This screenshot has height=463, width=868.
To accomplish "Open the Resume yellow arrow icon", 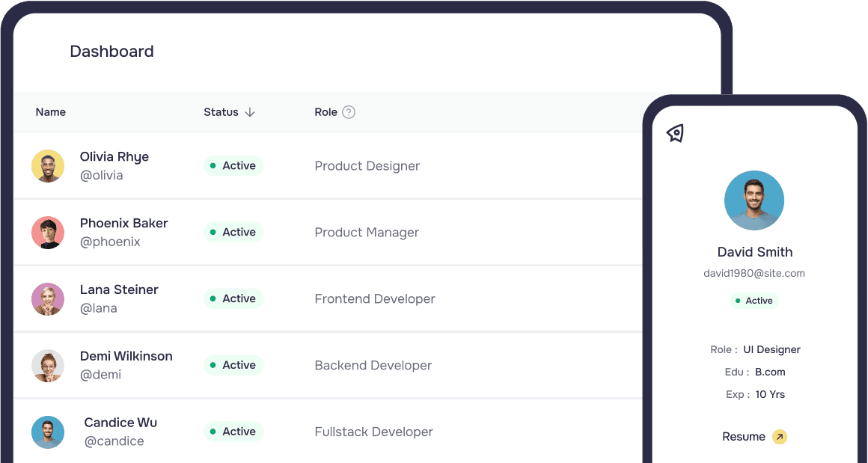I will click(780, 437).
